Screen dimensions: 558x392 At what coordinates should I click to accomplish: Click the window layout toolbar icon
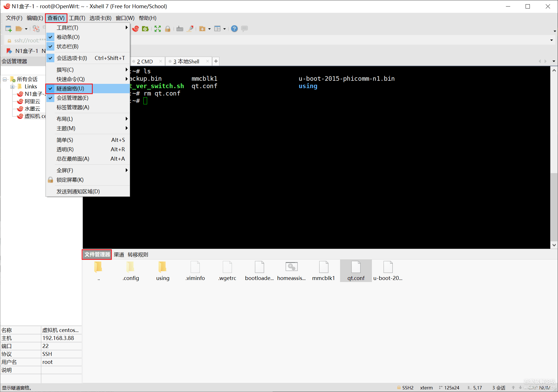pyautogui.click(x=217, y=29)
